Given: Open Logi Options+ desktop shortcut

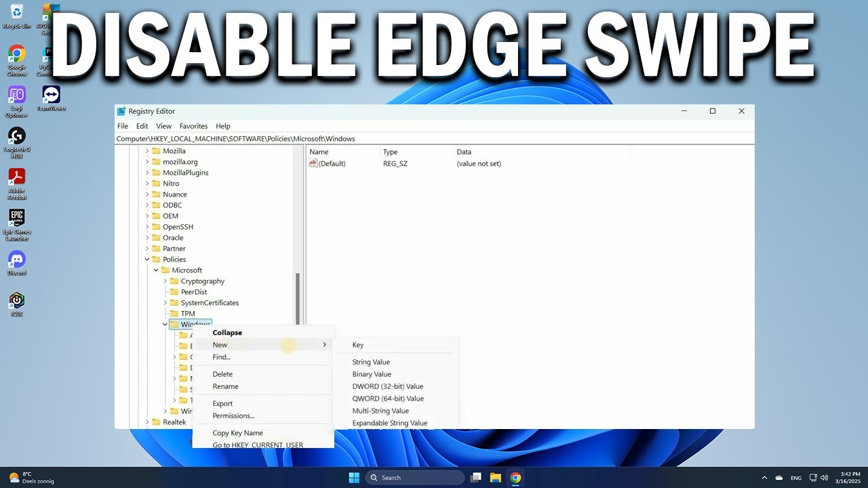Looking at the screenshot, I should pos(16,102).
